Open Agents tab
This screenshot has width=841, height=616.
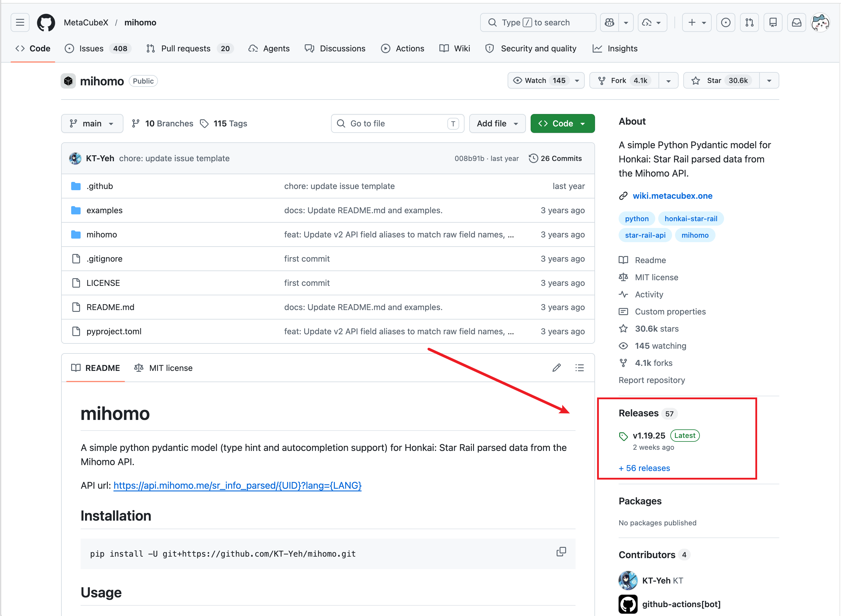[x=269, y=48]
